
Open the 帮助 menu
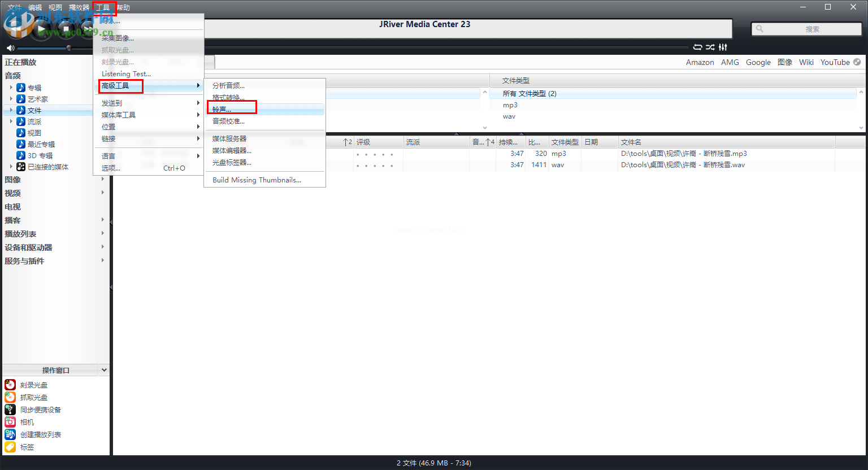click(x=123, y=7)
